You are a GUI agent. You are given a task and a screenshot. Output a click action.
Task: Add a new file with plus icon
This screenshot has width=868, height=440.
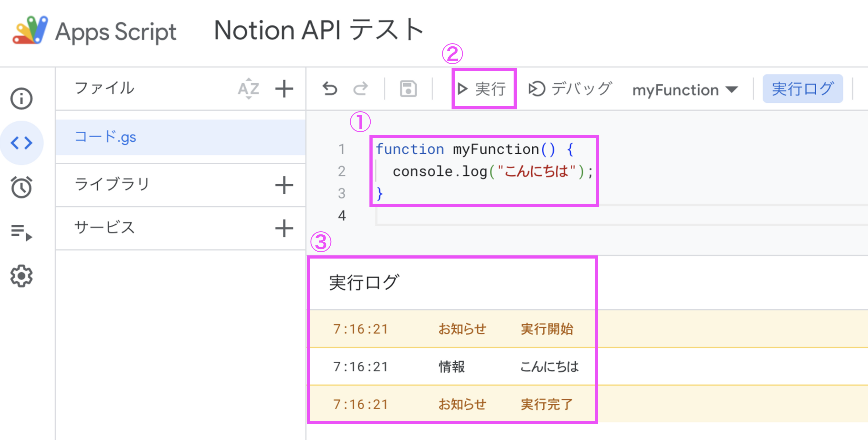(284, 89)
